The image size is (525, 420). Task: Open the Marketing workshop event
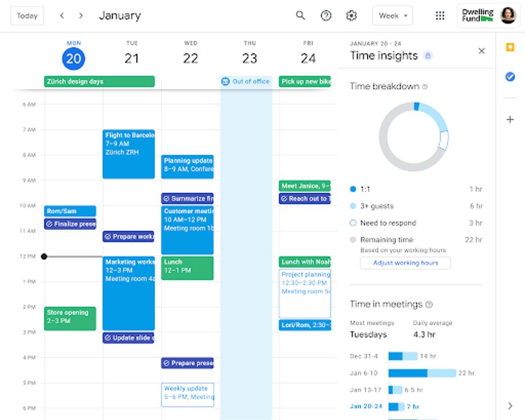(x=128, y=293)
